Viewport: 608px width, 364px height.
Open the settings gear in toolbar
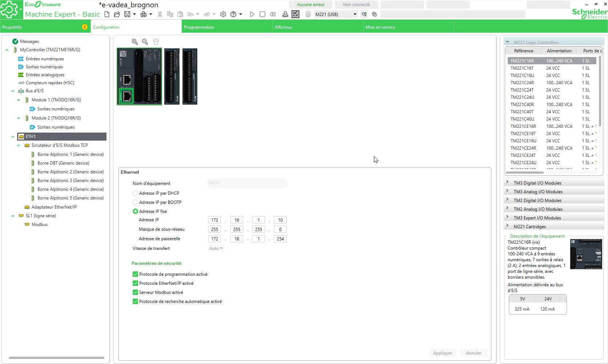pyautogui.click(x=223, y=14)
